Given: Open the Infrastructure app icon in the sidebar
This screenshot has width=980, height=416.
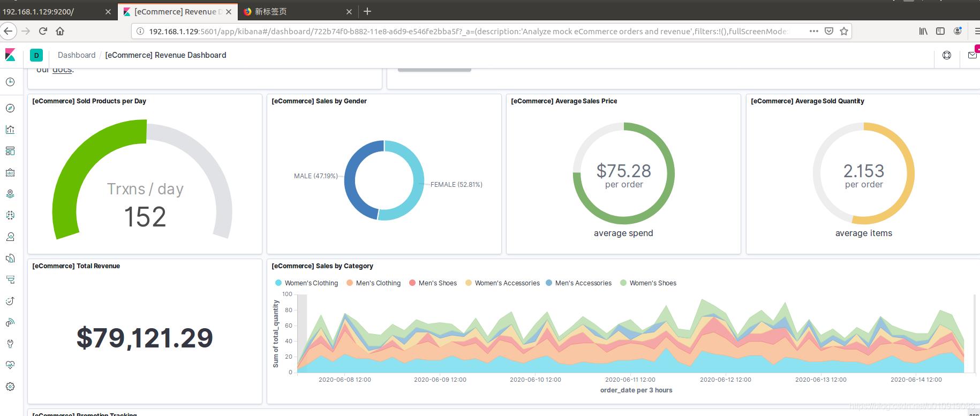Looking at the screenshot, I should tap(10, 237).
